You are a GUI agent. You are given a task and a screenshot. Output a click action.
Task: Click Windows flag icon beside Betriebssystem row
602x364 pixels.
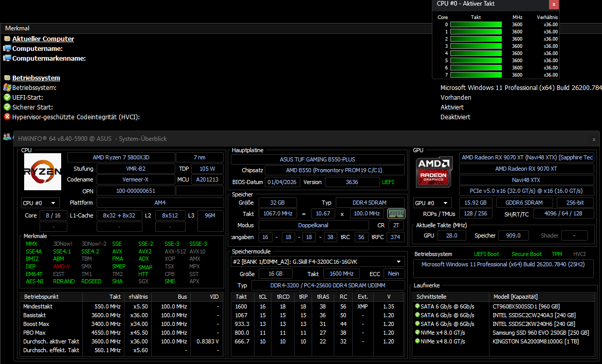[7, 87]
